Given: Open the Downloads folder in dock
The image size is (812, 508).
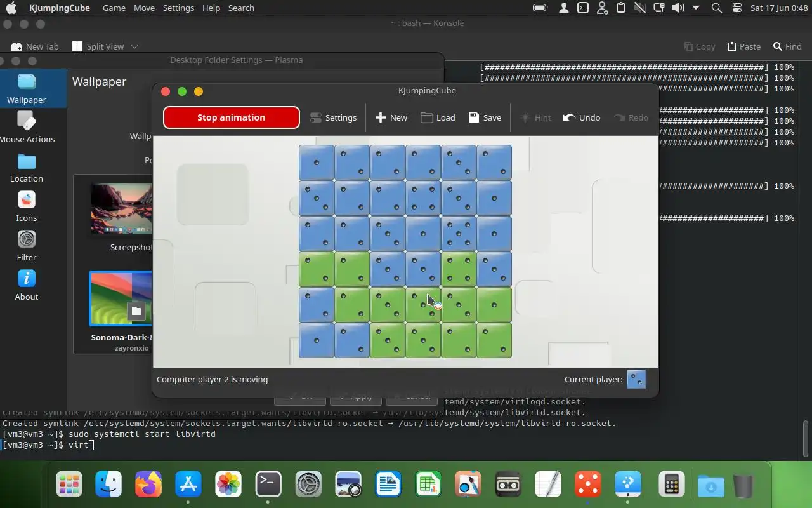Looking at the screenshot, I should (710, 486).
